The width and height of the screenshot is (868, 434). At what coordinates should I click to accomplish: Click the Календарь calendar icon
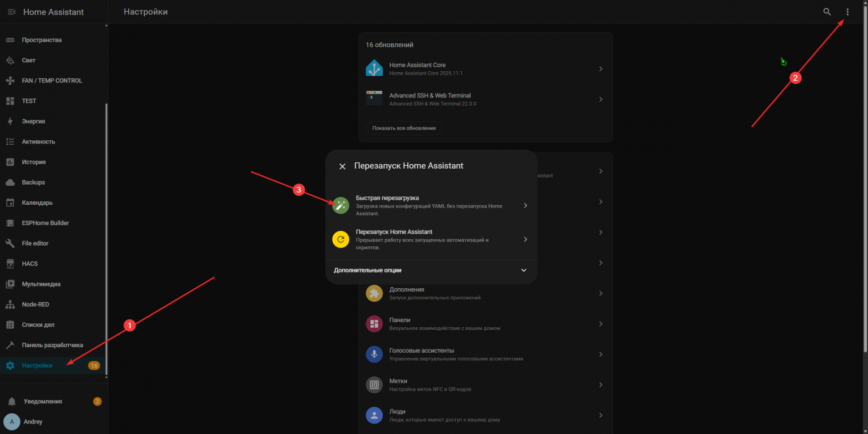pos(10,203)
